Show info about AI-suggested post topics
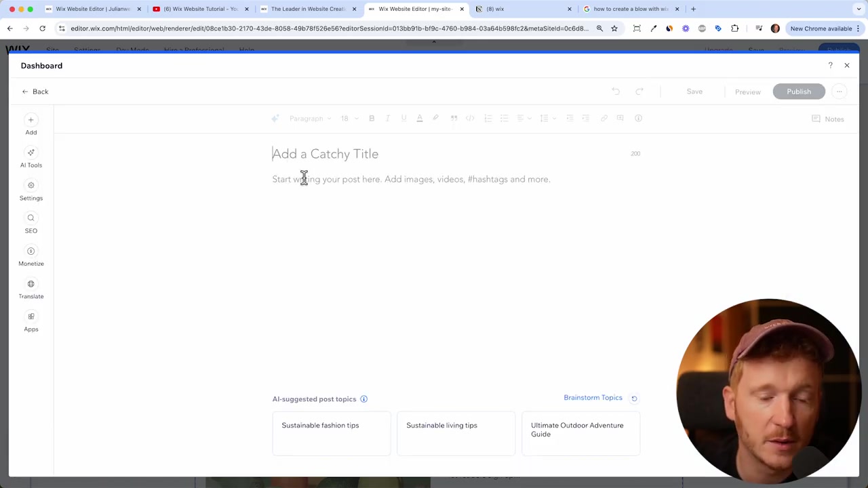868x488 pixels. coord(363,399)
